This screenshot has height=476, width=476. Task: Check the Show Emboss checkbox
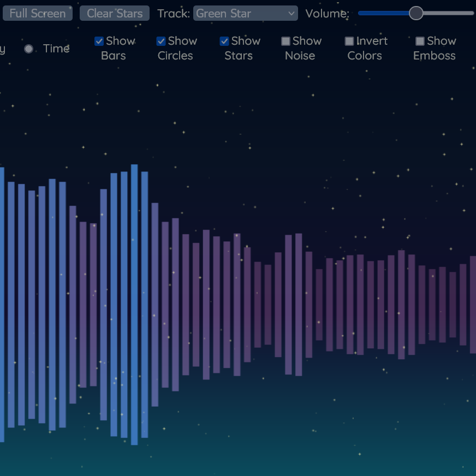pos(420,41)
